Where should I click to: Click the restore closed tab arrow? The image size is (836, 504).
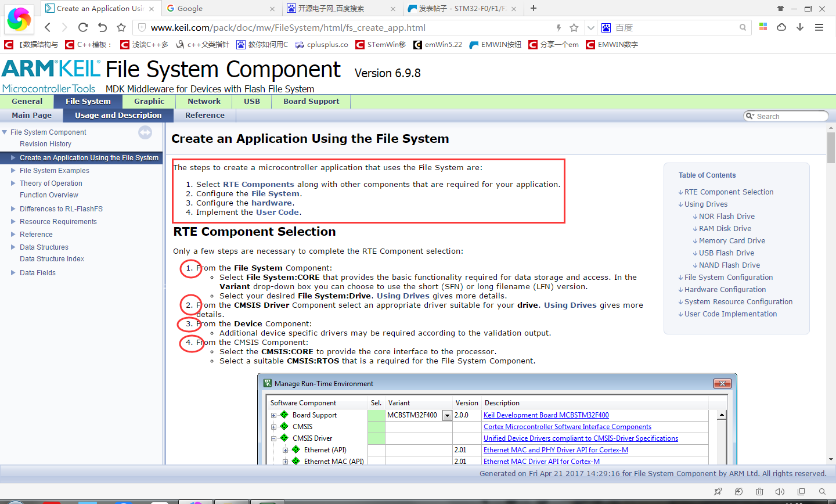(102, 27)
